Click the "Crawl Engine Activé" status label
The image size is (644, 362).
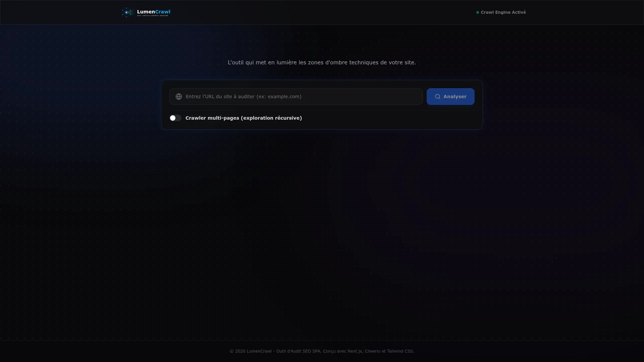(503, 12)
